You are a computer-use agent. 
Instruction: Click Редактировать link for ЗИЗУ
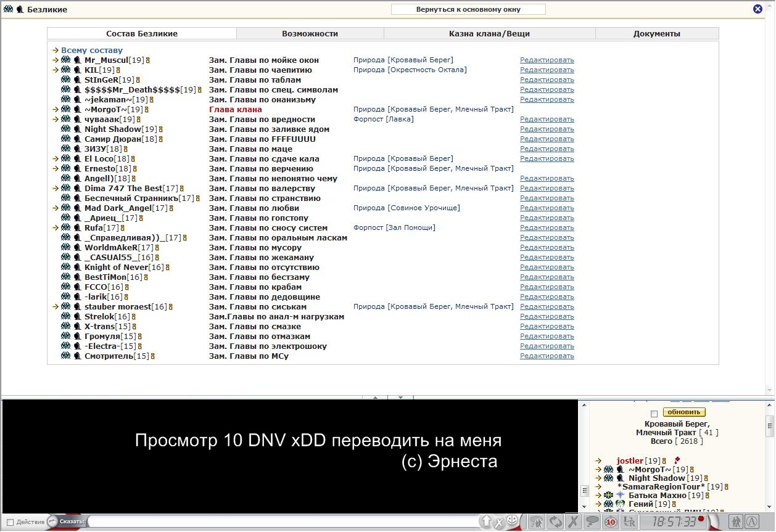click(x=547, y=149)
